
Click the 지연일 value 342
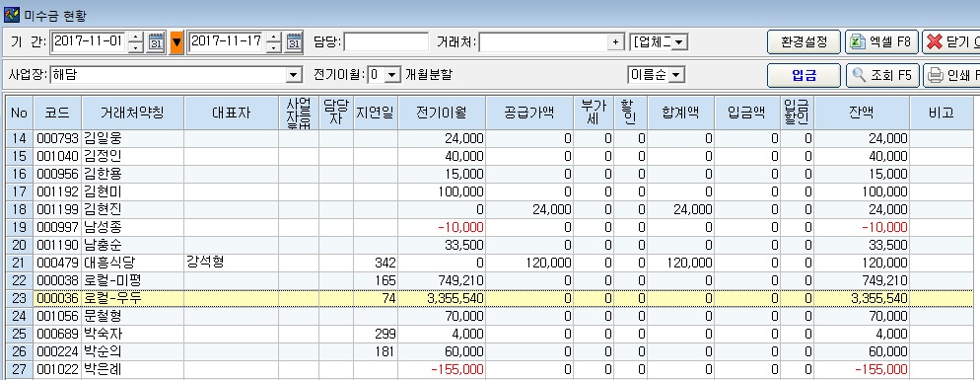point(376,263)
